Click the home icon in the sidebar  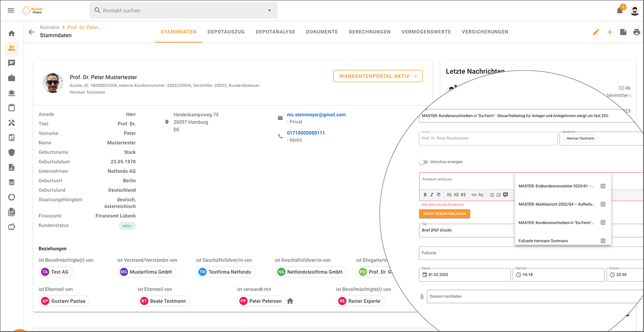(11, 33)
